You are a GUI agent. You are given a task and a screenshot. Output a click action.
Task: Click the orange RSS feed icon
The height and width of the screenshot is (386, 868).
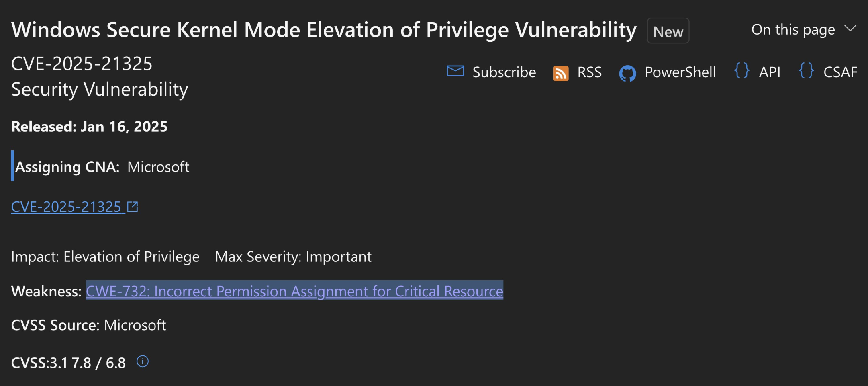[x=561, y=74]
